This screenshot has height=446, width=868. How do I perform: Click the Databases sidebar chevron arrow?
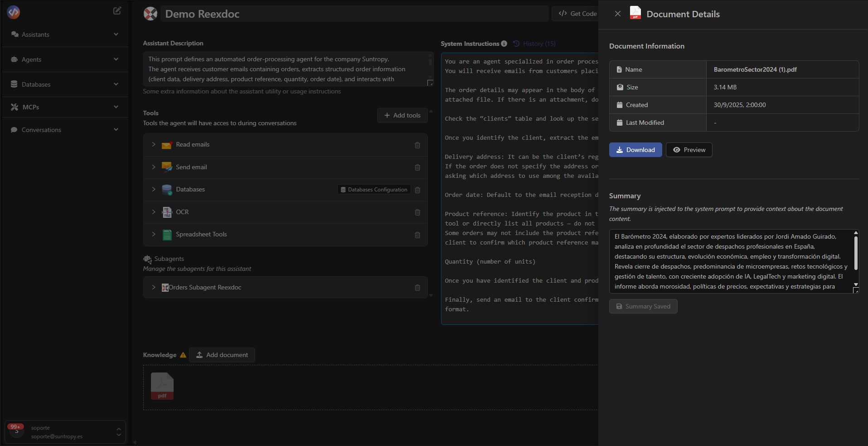point(116,84)
